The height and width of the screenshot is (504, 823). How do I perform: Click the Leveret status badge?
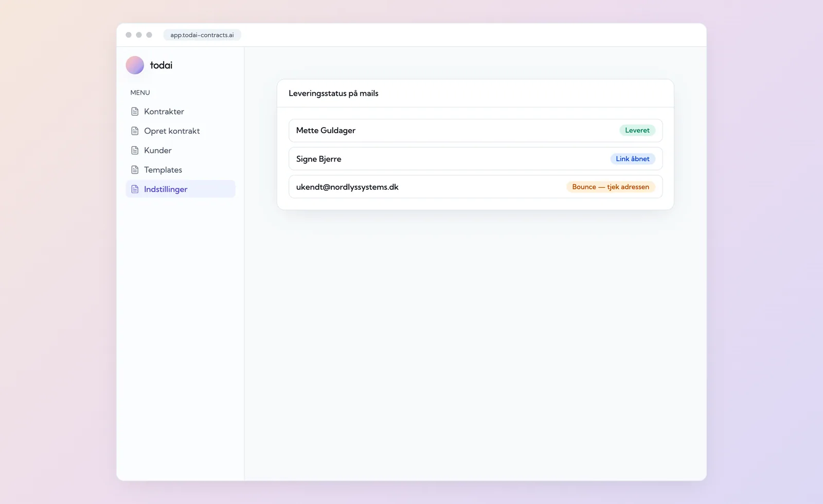tap(637, 131)
